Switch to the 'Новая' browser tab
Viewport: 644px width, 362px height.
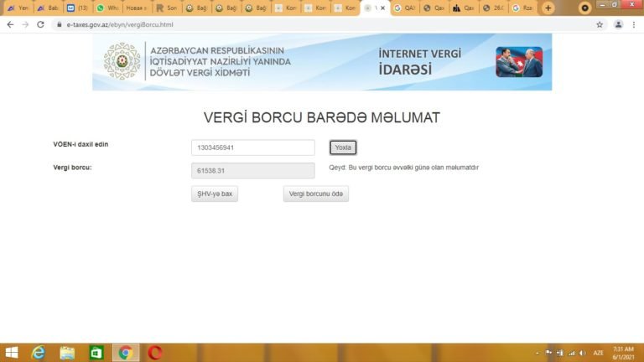138,8
